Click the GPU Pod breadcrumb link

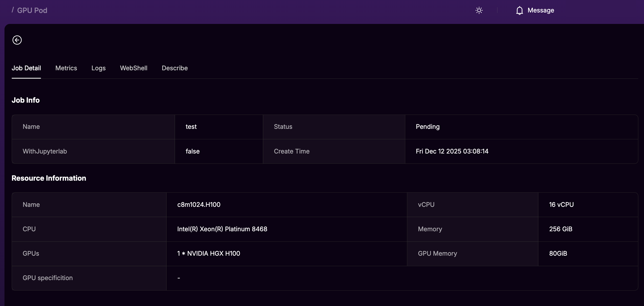tap(32, 10)
